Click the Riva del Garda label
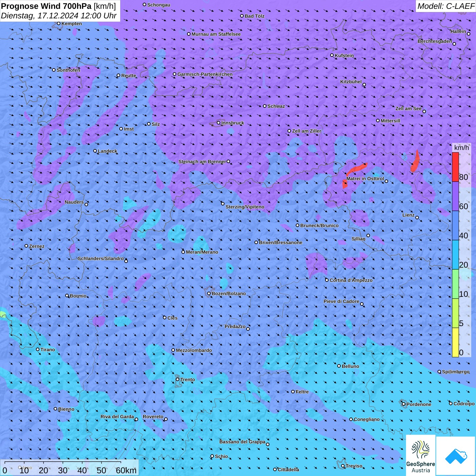 (117, 417)
